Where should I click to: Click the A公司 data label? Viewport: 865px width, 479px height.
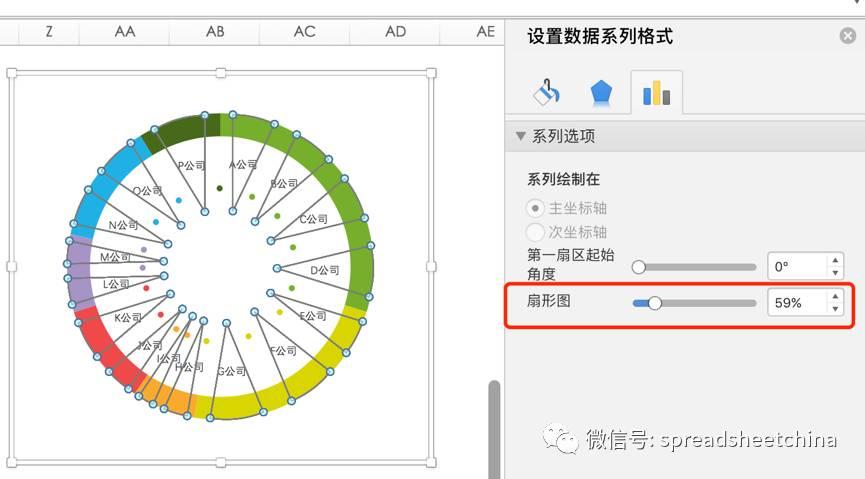(x=243, y=164)
